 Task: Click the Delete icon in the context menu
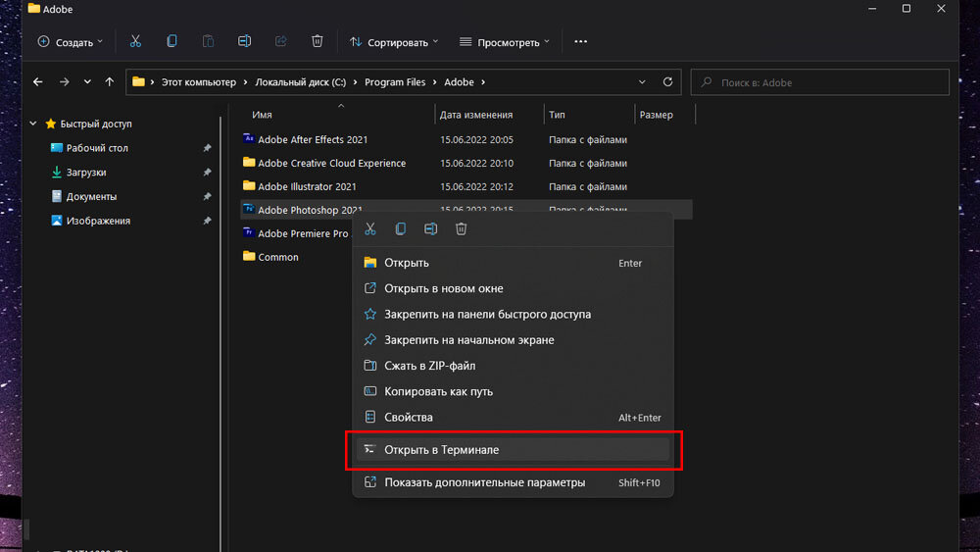point(461,228)
